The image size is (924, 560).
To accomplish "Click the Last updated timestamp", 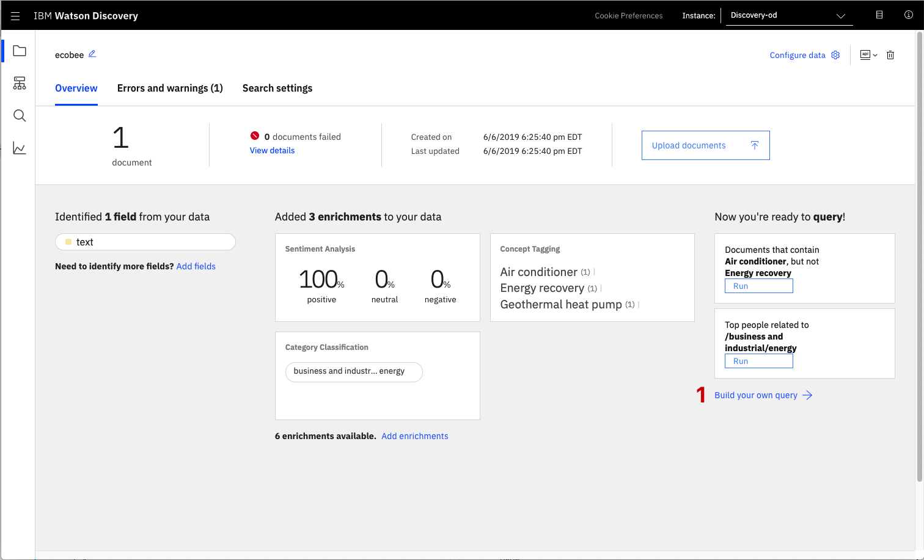I will point(532,151).
